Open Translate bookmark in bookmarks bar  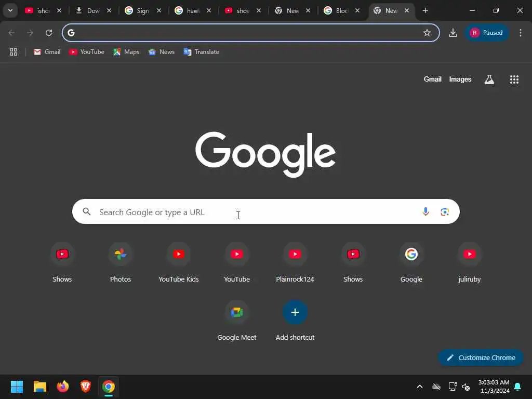pos(201,52)
